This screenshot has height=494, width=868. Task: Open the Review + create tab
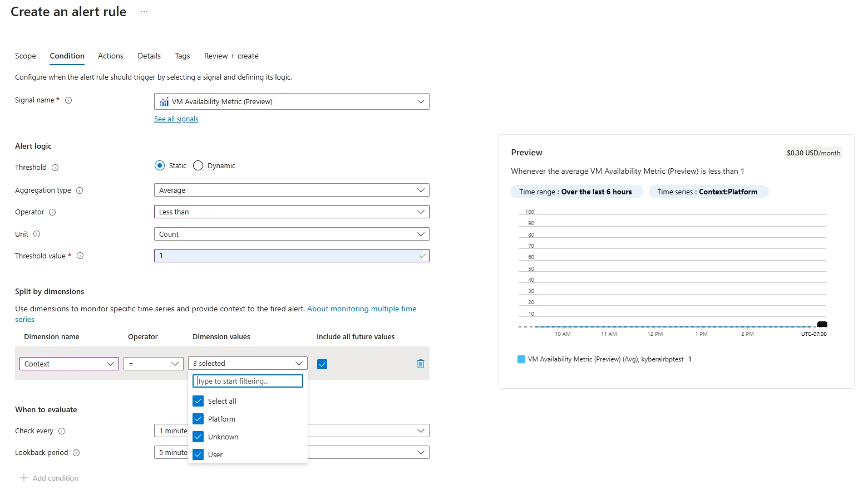pos(231,56)
